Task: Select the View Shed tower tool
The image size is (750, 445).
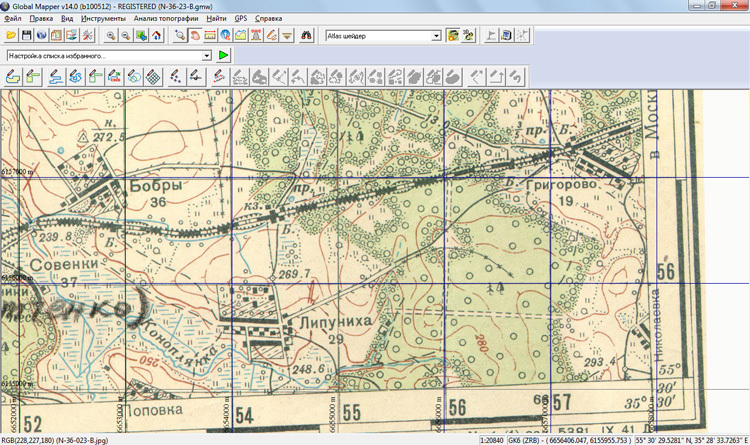Action: (256, 35)
